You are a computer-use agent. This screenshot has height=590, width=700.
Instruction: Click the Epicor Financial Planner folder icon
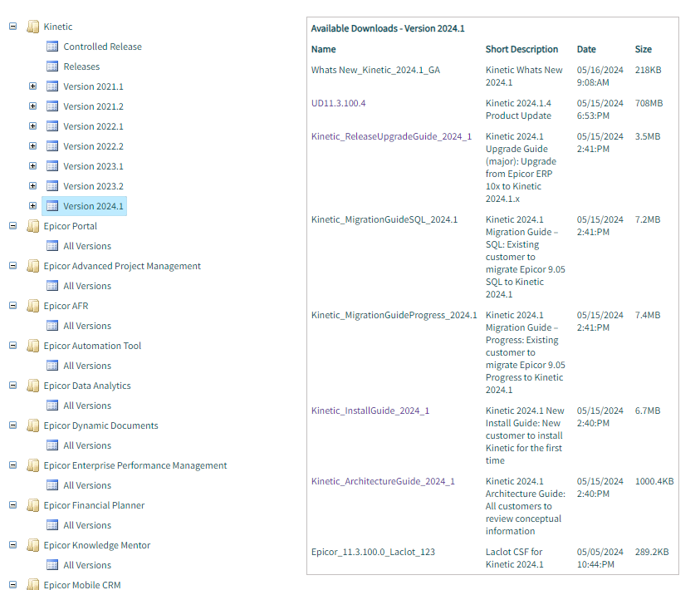coord(32,505)
